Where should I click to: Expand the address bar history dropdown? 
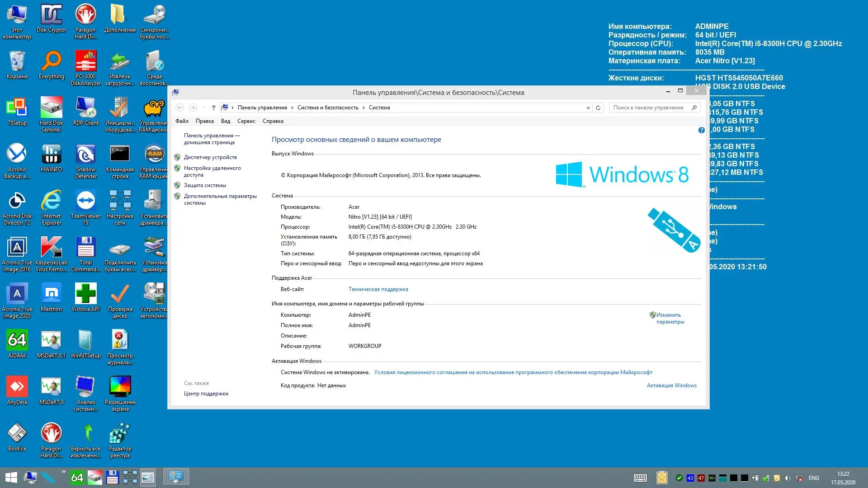[x=588, y=108]
